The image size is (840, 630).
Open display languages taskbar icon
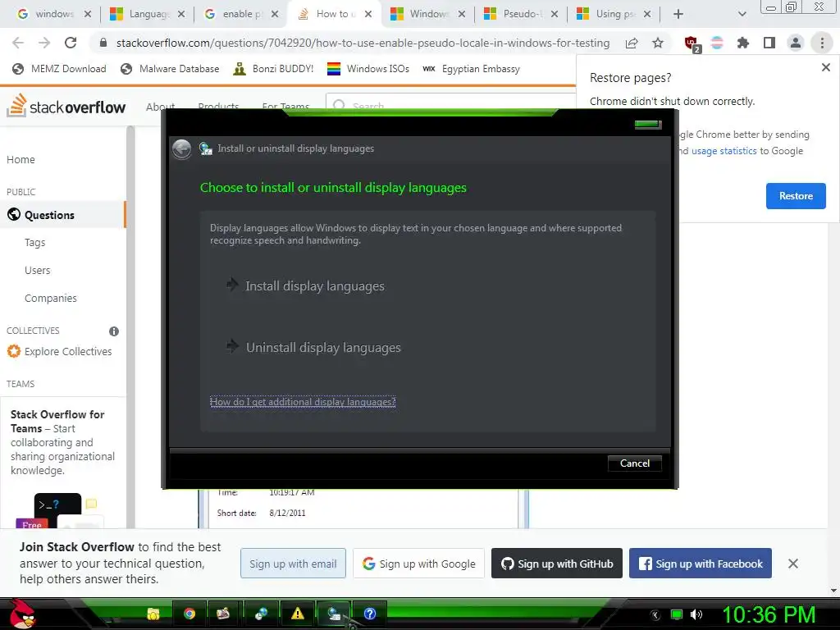coord(334,614)
